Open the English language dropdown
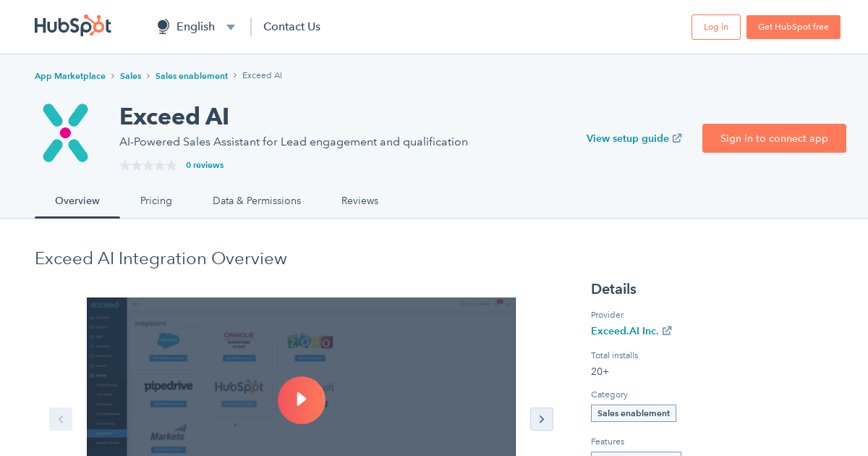The height and width of the screenshot is (456, 868). coord(230,26)
